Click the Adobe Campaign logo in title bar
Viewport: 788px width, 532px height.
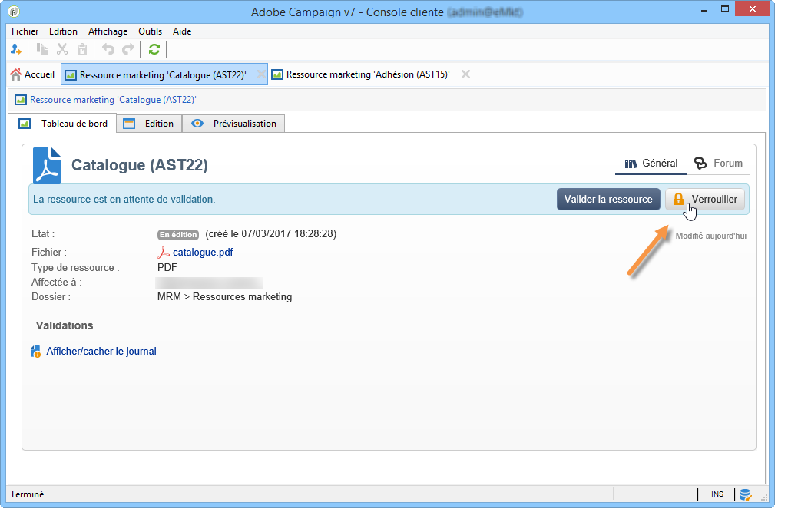(14, 11)
